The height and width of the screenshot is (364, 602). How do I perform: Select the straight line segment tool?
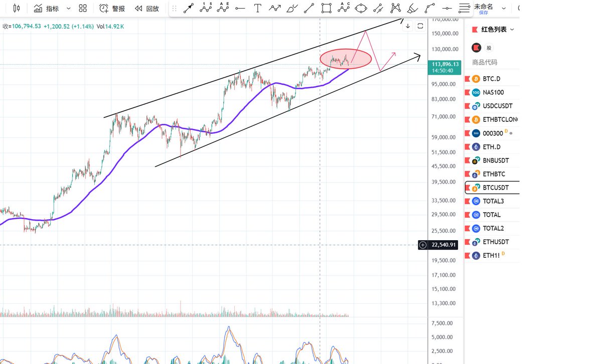pyautogui.click(x=310, y=8)
